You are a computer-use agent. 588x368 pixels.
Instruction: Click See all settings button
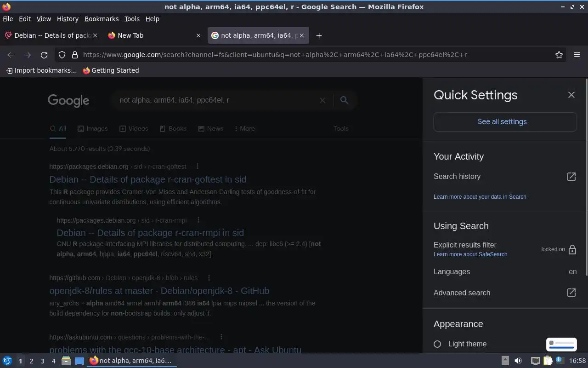point(505,122)
